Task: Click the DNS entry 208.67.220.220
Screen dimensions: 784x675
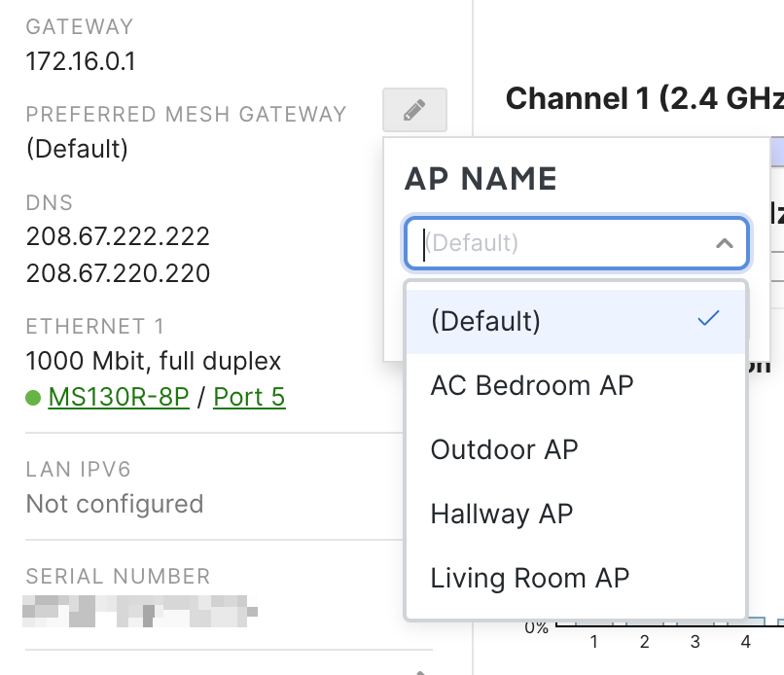Action: 118,273
